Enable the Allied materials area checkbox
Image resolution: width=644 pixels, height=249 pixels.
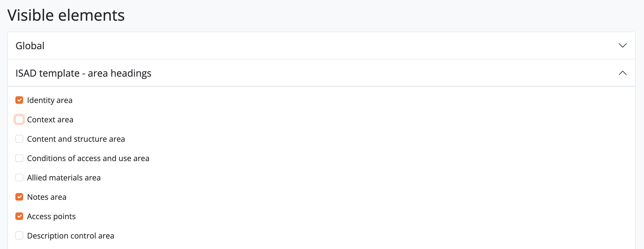[19, 178]
